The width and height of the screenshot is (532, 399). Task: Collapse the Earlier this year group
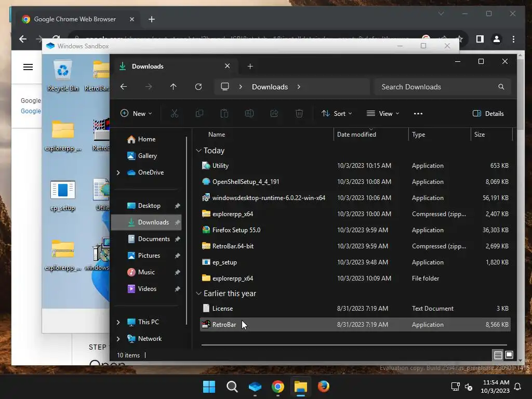point(199,294)
